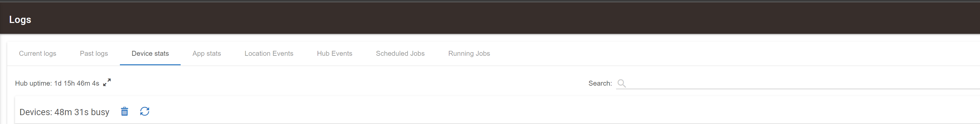Select the Device stats tab
The width and height of the screenshot is (980, 124).
(150, 53)
